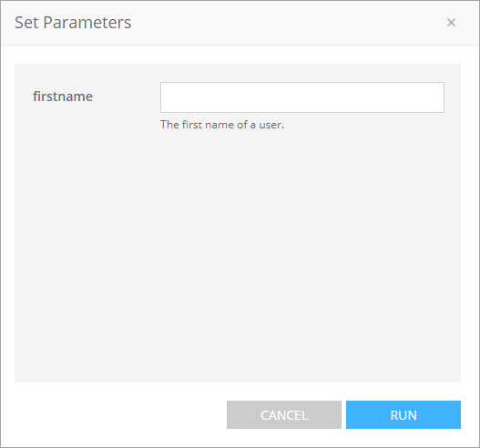Click the gray CANCEL button

point(284,414)
